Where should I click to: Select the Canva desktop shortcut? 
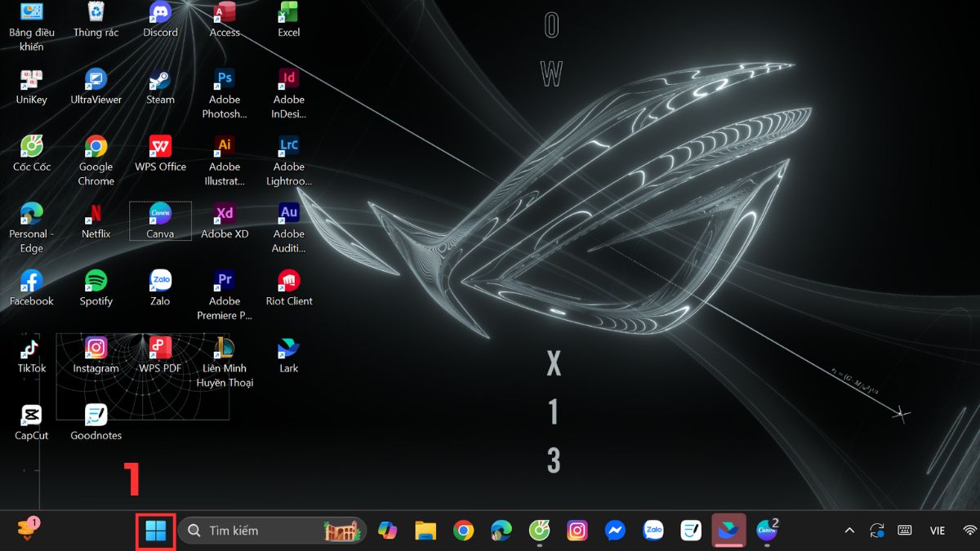(160, 220)
